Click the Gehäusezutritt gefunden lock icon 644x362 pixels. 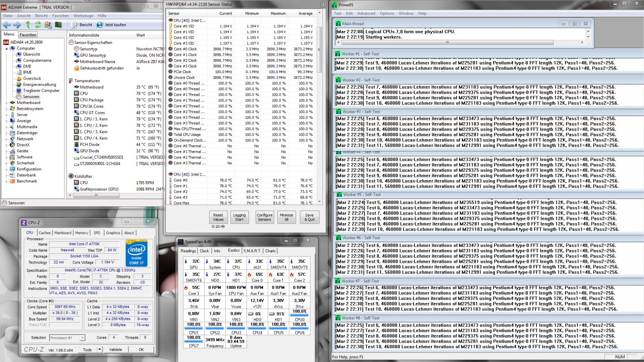[x=77, y=68]
